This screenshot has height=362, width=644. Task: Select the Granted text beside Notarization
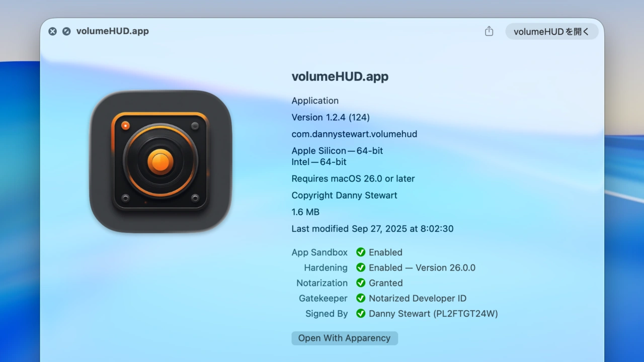[x=385, y=283]
